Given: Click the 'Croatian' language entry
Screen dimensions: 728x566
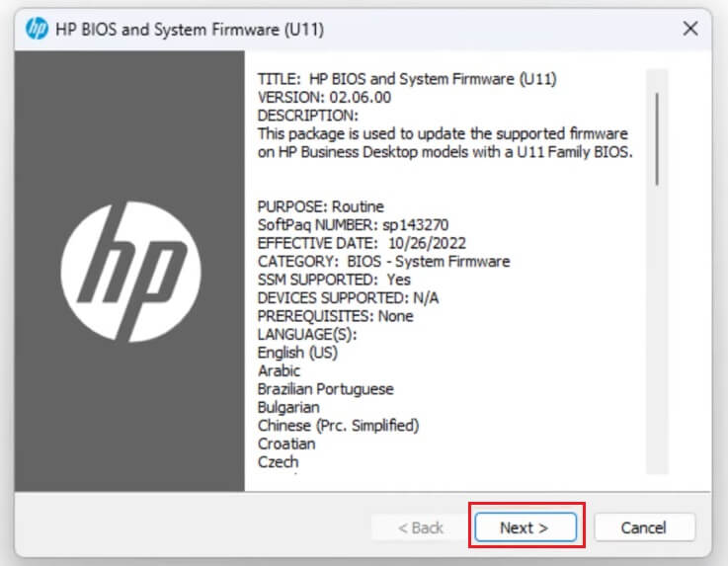Looking at the screenshot, I should point(286,444).
